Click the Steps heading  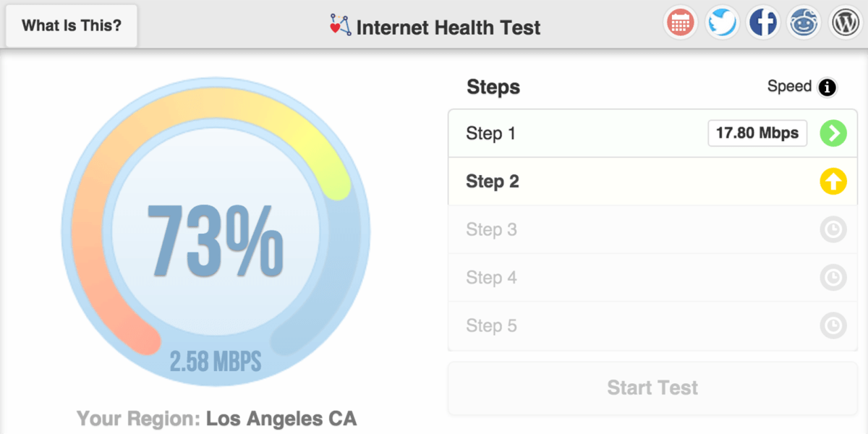click(493, 87)
